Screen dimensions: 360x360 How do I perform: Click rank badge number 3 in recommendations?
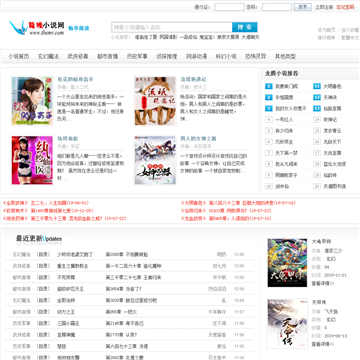click(269, 108)
